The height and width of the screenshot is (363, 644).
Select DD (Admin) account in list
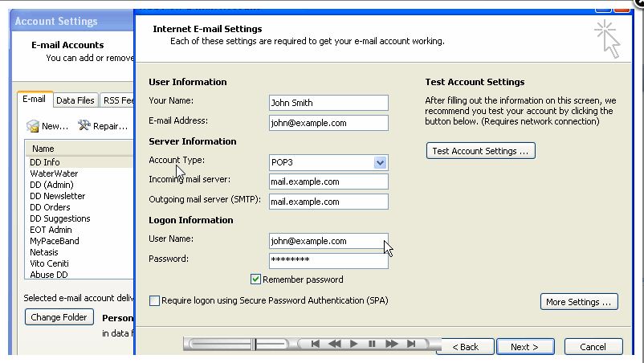[x=79, y=185]
